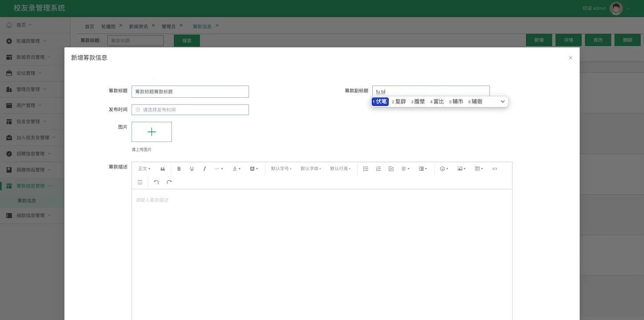Toggle italic formatting in the editor

pos(205,169)
